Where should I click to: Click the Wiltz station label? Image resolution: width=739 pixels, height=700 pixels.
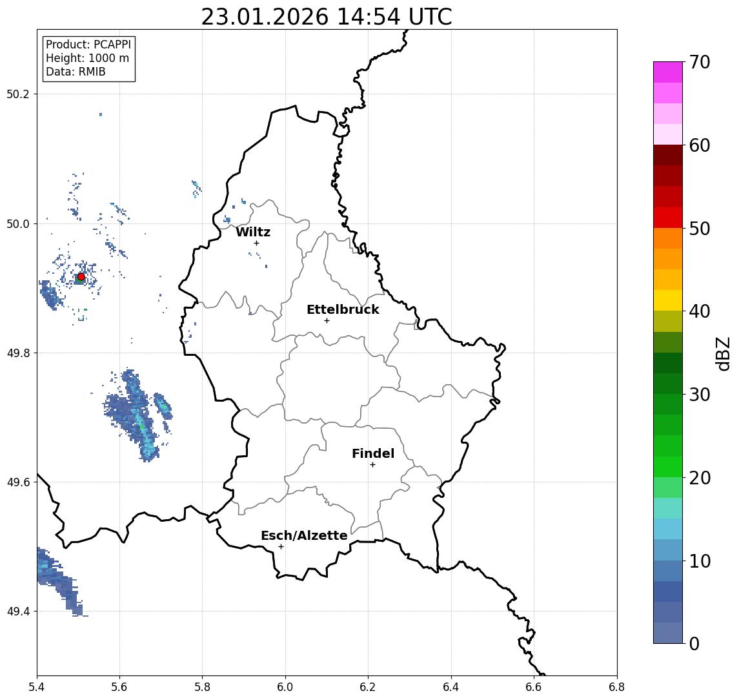pos(253,232)
